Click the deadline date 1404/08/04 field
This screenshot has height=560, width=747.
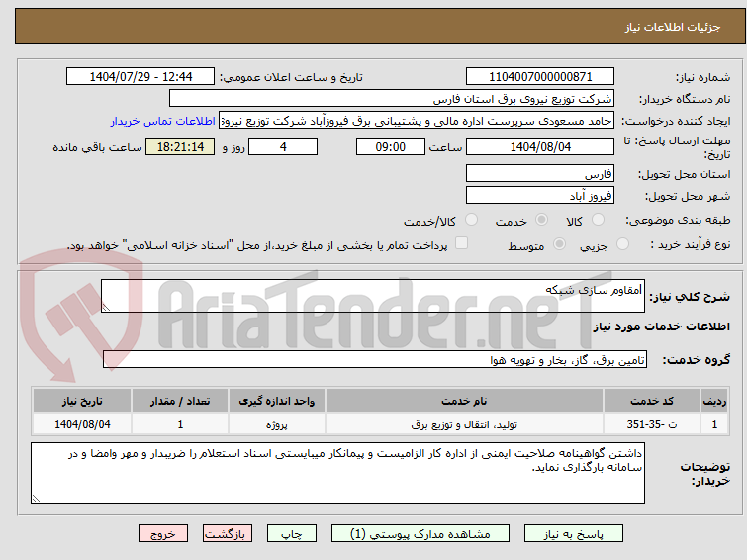540,146
